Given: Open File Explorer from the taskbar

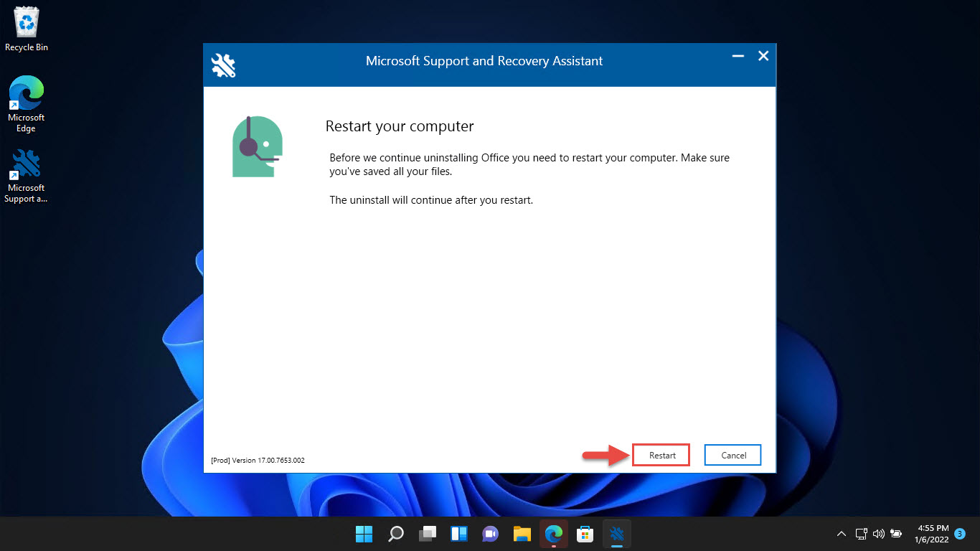Looking at the screenshot, I should (x=522, y=534).
